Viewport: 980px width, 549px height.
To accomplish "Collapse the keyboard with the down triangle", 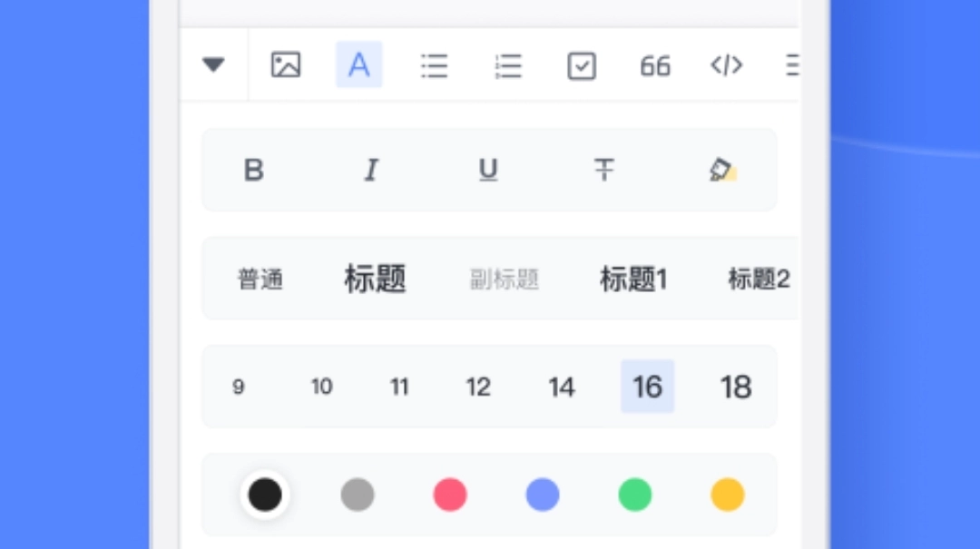I will click(213, 64).
